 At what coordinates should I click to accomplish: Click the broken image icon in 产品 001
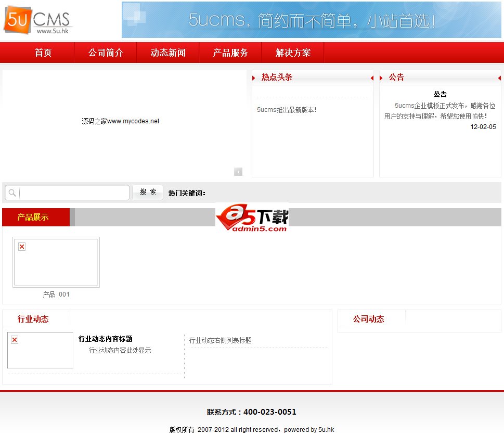(x=22, y=247)
